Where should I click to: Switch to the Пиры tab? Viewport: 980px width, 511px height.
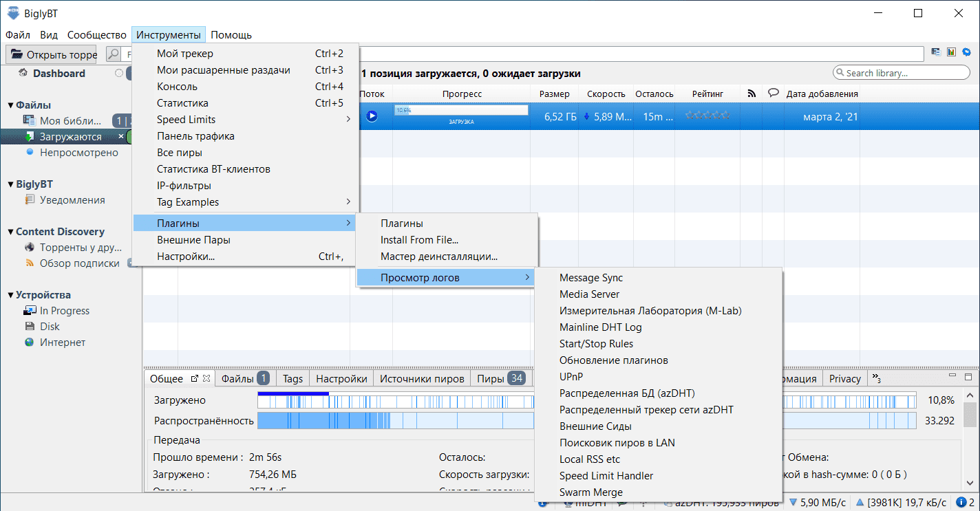coord(500,378)
